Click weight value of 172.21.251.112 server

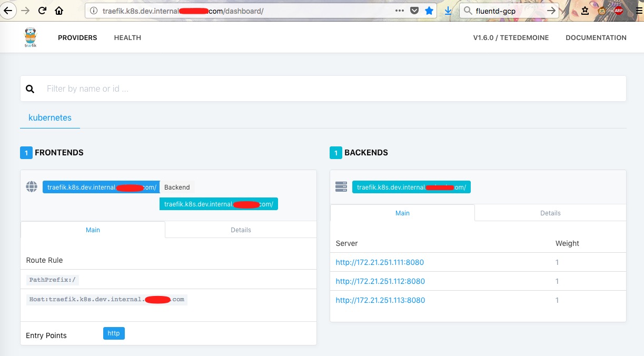pos(557,281)
